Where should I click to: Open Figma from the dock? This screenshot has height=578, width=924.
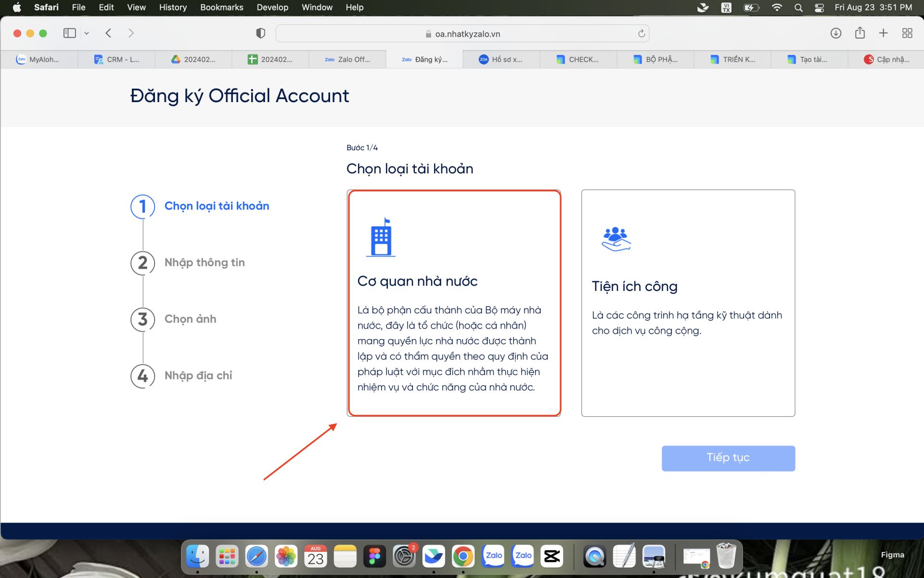374,557
